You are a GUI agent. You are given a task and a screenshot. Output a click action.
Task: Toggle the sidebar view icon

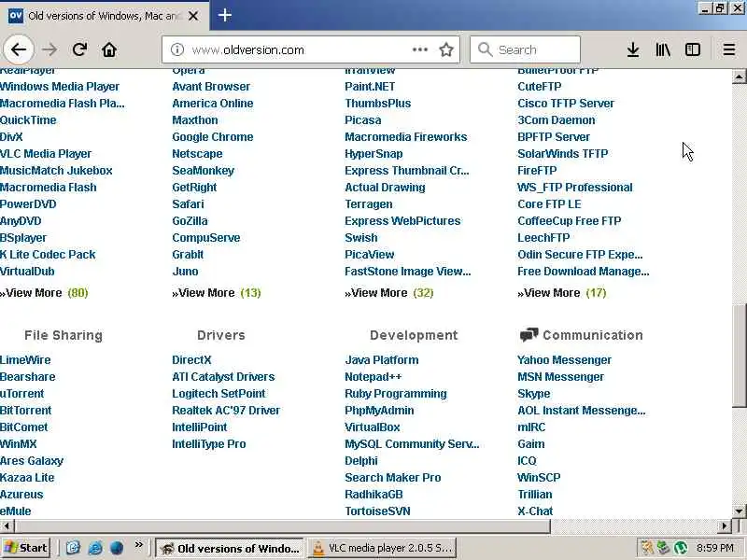(693, 49)
